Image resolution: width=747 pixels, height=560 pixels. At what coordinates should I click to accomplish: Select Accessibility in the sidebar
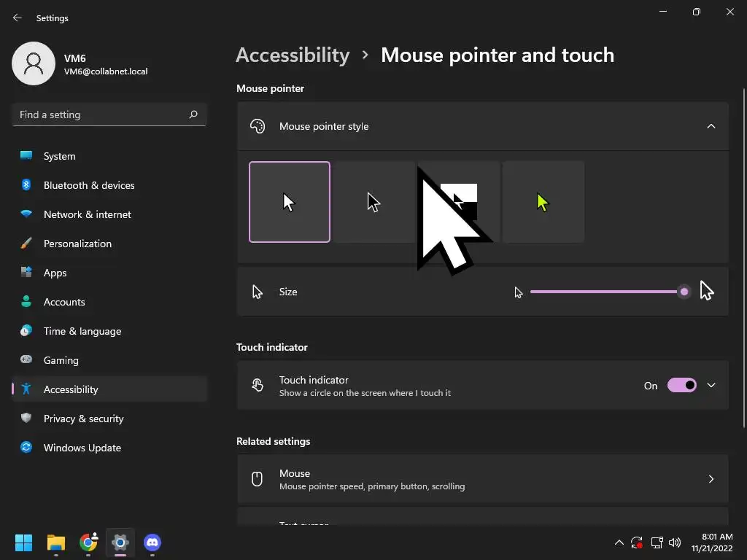109,389
